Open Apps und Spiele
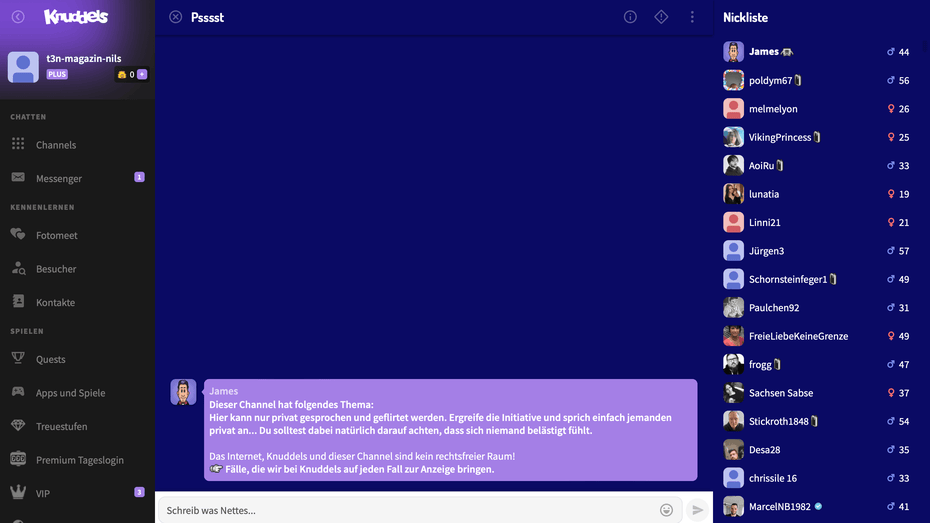930x523 pixels. (x=70, y=393)
